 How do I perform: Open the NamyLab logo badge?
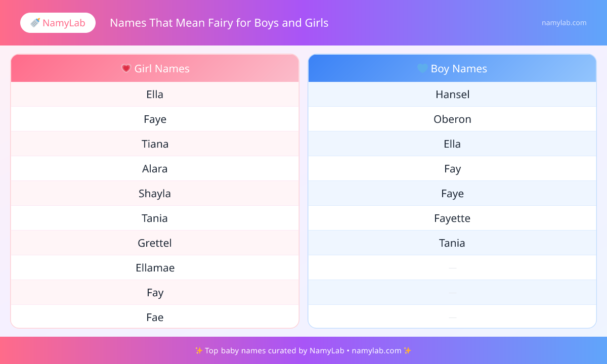tap(58, 23)
